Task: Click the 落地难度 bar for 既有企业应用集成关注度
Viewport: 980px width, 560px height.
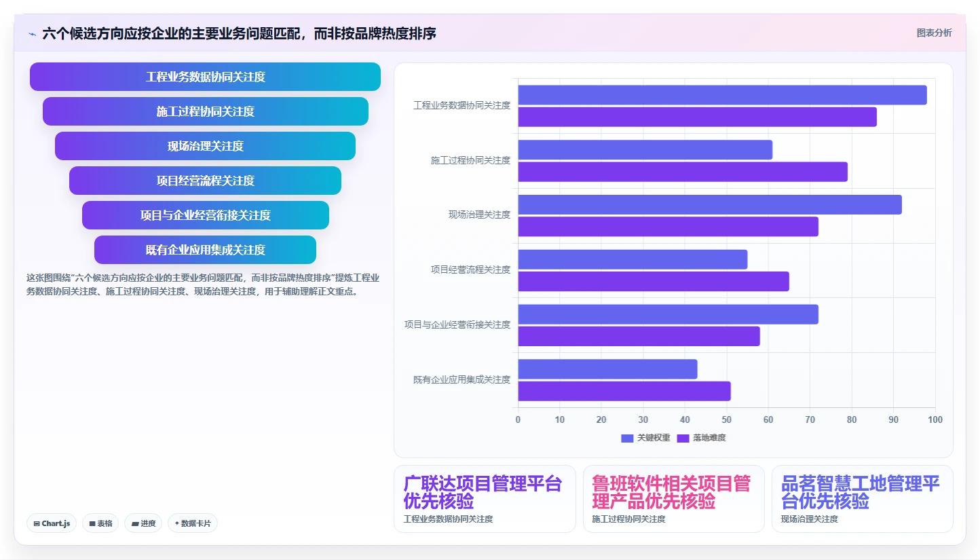Action: coord(624,391)
